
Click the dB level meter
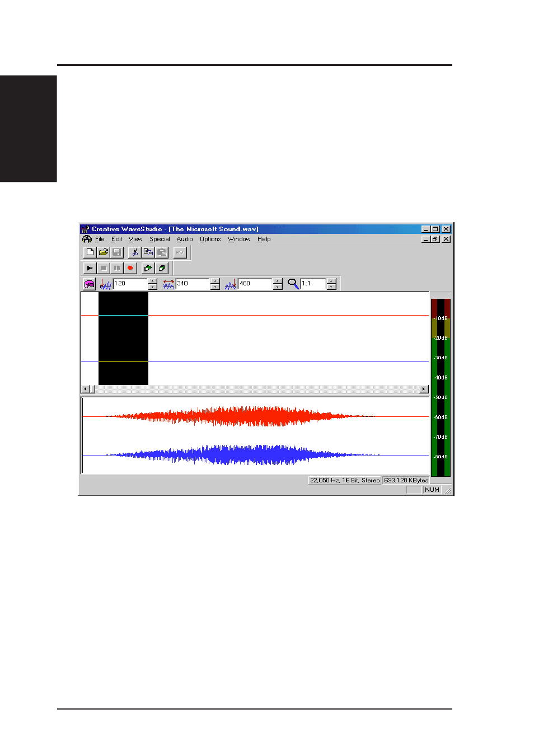click(x=441, y=387)
